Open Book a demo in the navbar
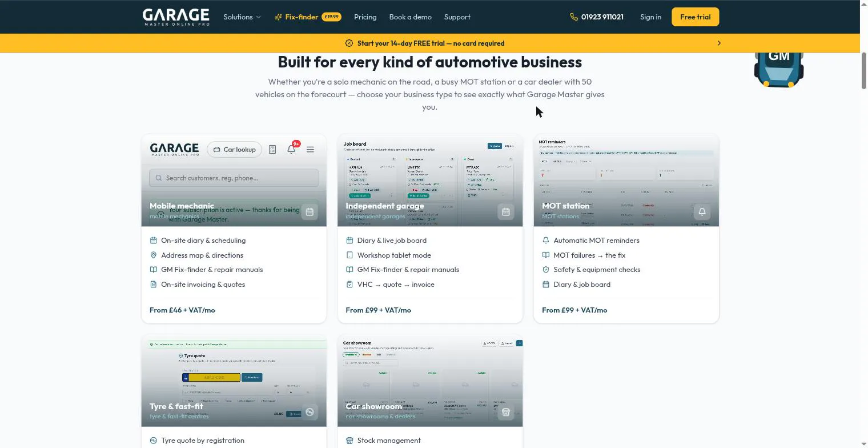 (x=410, y=17)
